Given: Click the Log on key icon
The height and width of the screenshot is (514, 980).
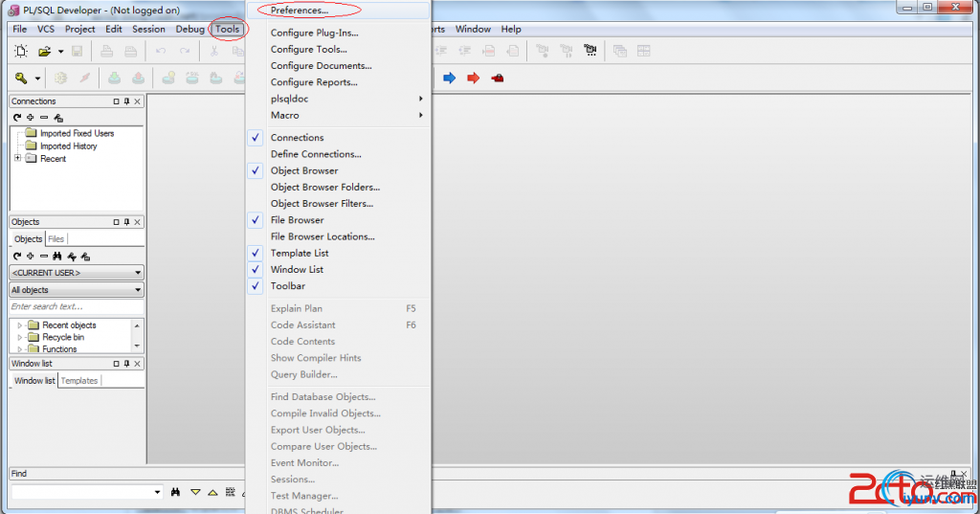Looking at the screenshot, I should point(21,78).
